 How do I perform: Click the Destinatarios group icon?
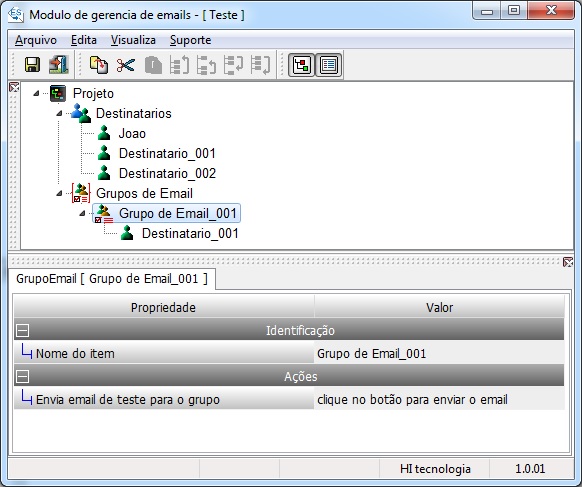pyautogui.click(x=81, y=113)
